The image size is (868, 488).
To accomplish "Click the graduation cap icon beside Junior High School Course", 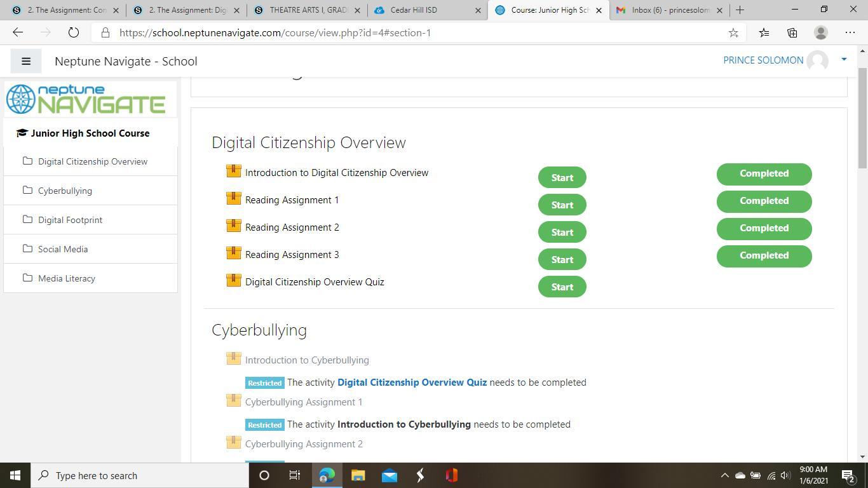I will [x=22, y=133].
